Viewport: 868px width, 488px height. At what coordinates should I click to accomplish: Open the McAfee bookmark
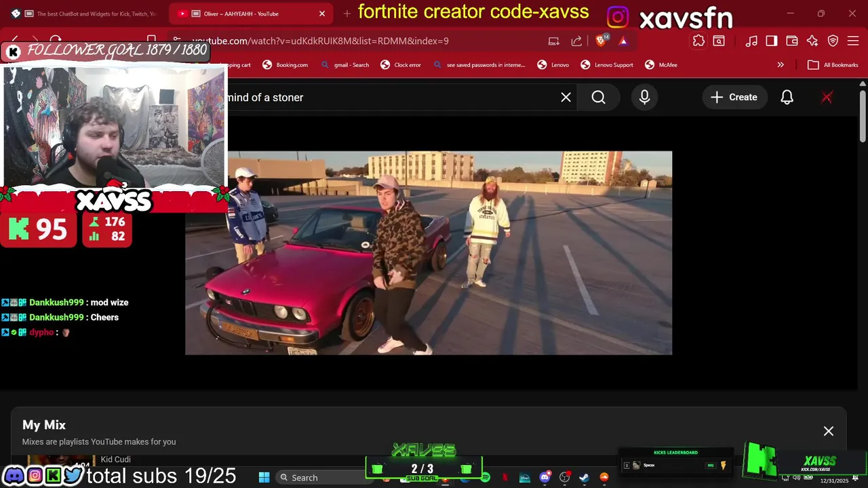661,65
